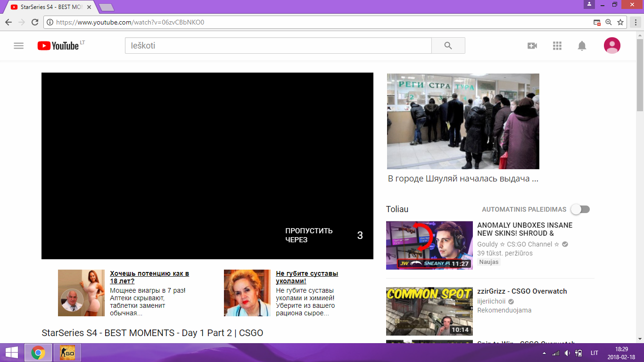
Task: Click the Chrome taskbar icon
Action: [x=38, y=353]
